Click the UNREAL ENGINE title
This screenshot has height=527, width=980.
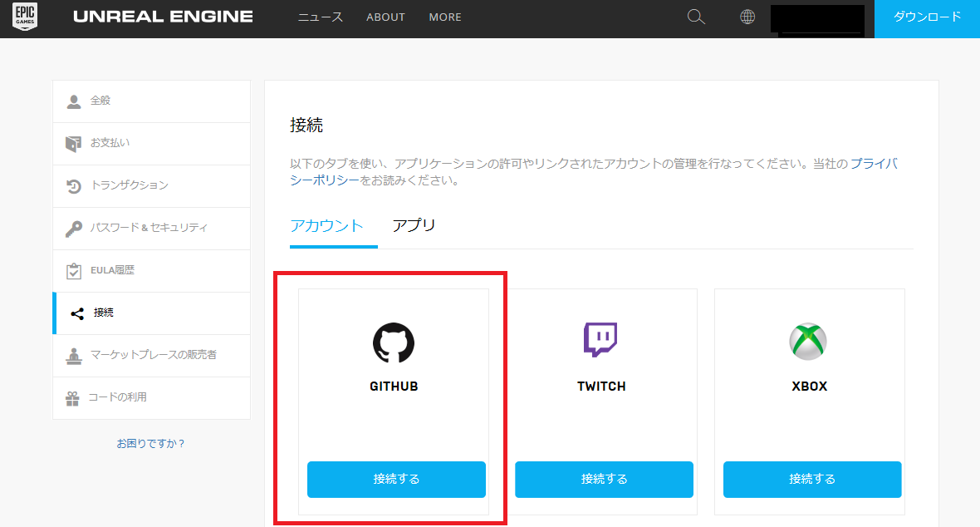163,17
